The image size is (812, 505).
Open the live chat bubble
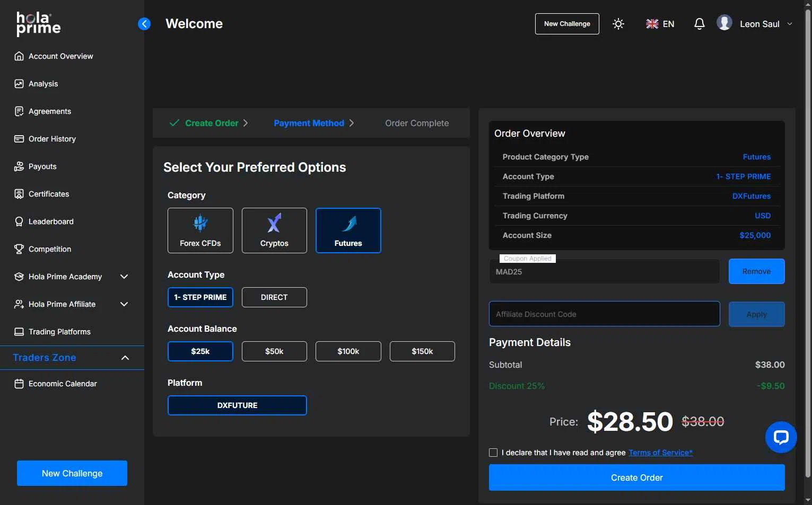pyautogui.click(x=781, y=437)
